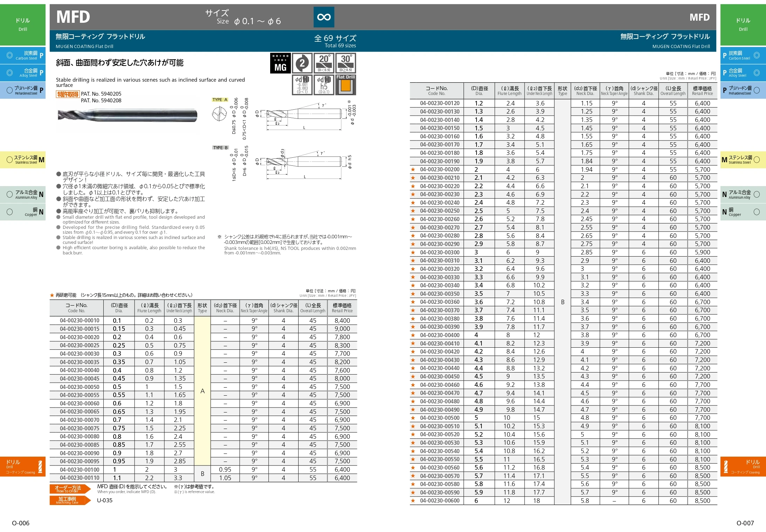Viewport: 766px width, 532px height.
Task: Click the 30° helix angle icon
Action: 346,63
